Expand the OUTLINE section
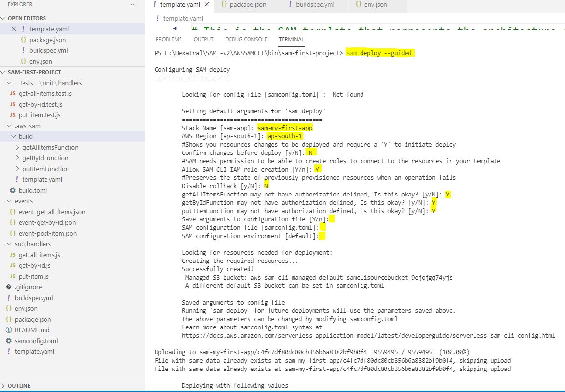The width and height of the screenshot is (565, 392). [x=4, y=386]
